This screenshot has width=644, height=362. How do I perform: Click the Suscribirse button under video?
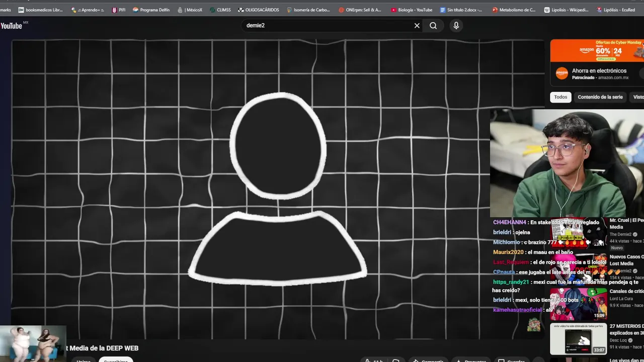point(116,360)
